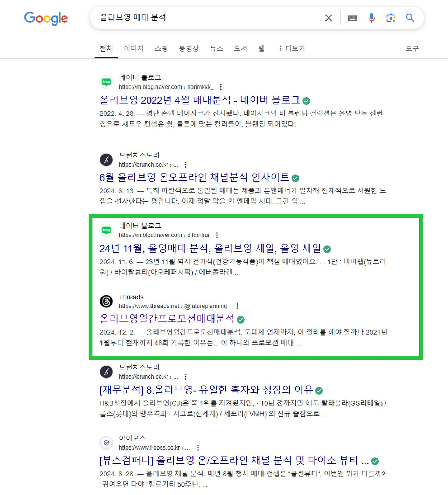Click the 아이보스 site name
The height and width of the screenshot is (495, 448).
132,438
